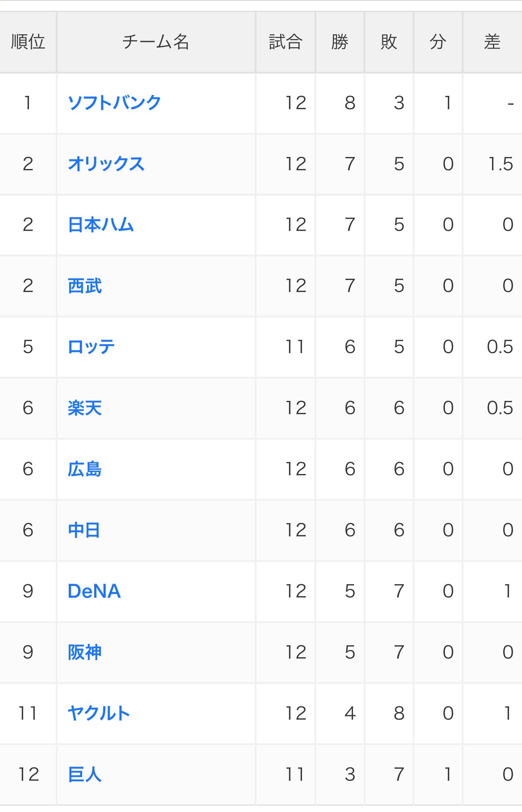
Task: Select the 中日 team link
Action: [x=84, y=530]
